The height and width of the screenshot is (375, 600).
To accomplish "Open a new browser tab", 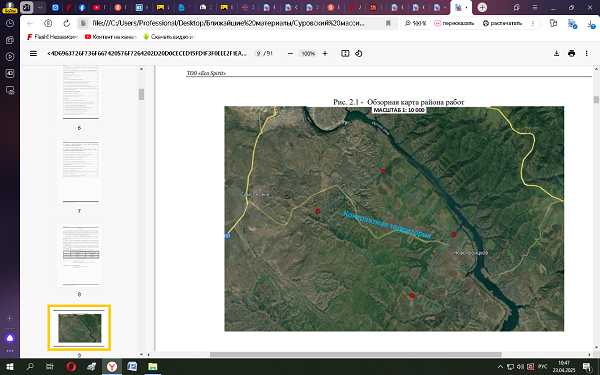I will (x=482, y=7).
